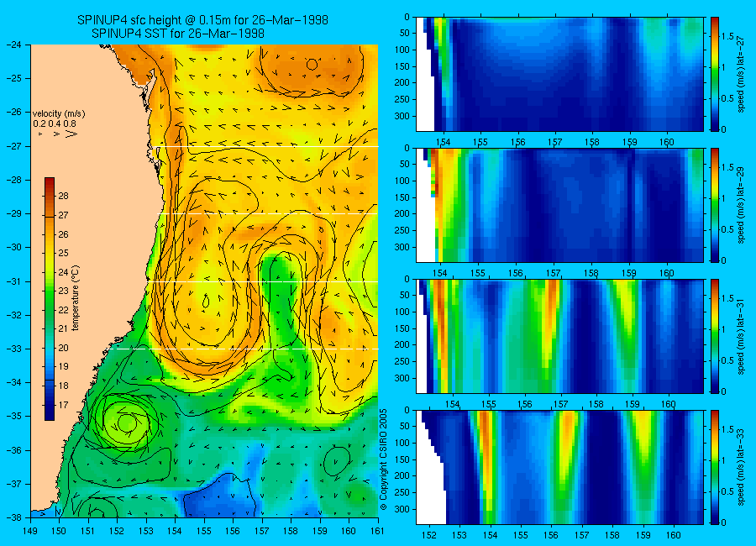The height and width of the screenshot is (546, 756).
Task: Click the velocity scale values "0.2 0.4 0.8"
Action: 55,123
